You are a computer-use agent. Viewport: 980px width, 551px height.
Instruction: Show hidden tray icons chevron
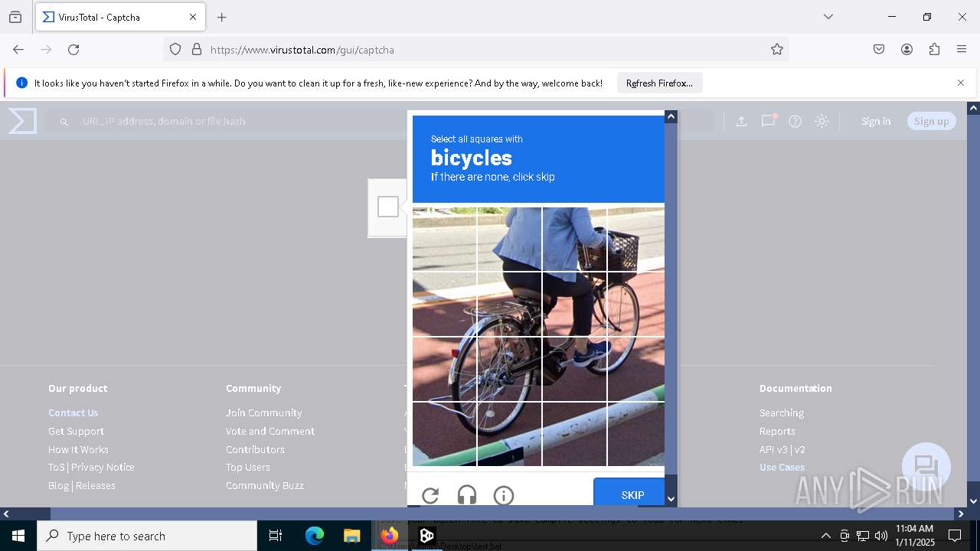(825, 536)
